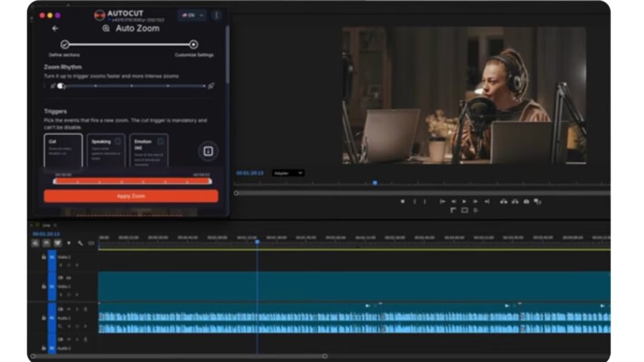Click the Apply Zoom button
The image size is (644, 362).
(x=131, y=195)
